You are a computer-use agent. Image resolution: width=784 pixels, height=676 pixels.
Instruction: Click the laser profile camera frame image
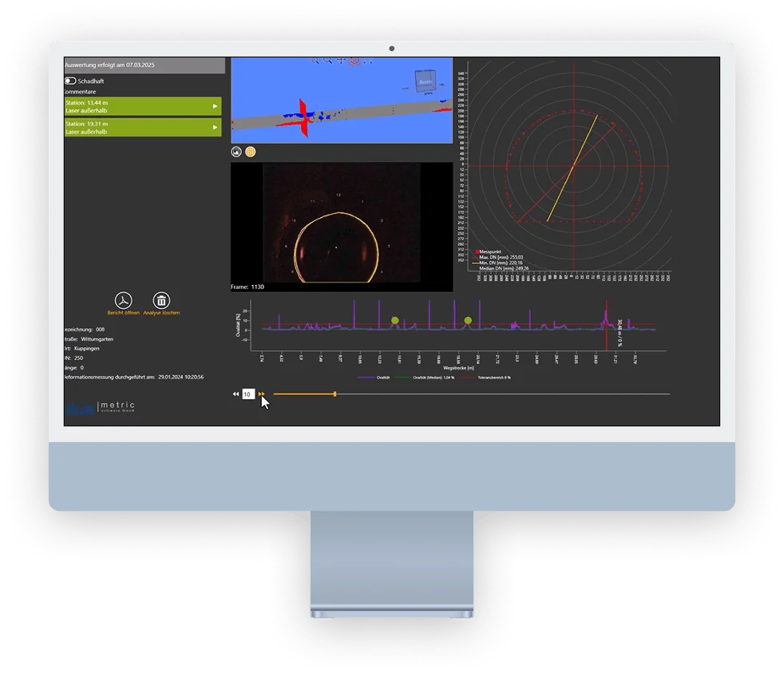click(342, 223)
